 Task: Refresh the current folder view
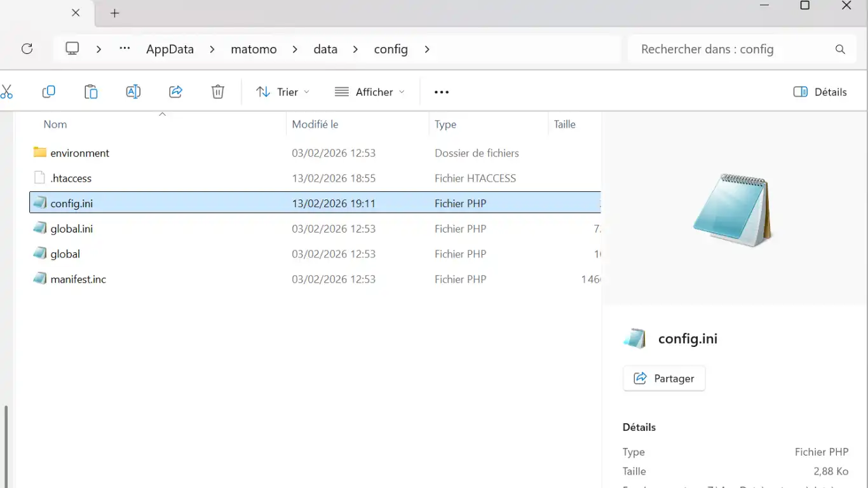27,49
